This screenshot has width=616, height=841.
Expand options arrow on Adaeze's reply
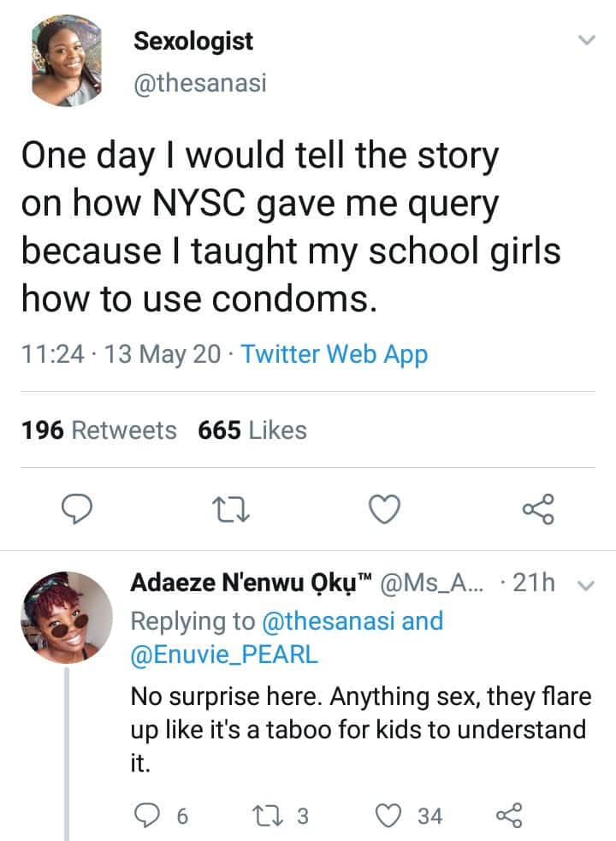(586, 585)
